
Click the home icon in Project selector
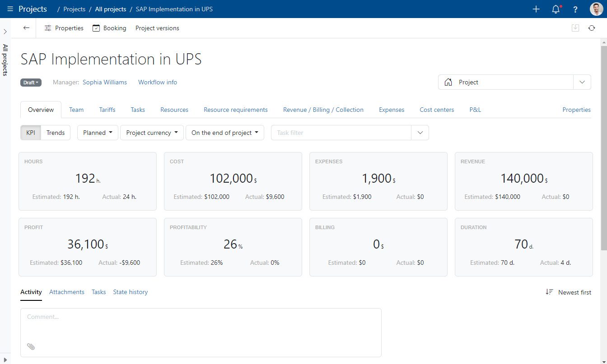[448, 82]
